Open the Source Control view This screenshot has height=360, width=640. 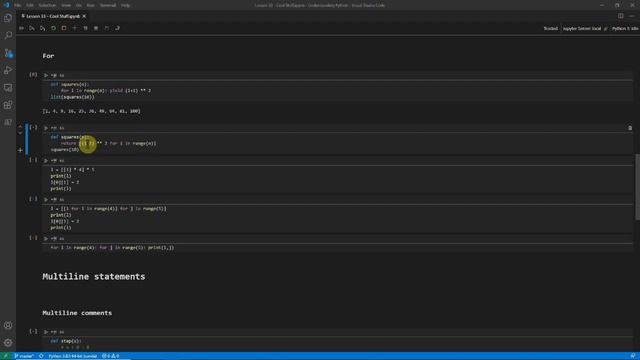8,53
